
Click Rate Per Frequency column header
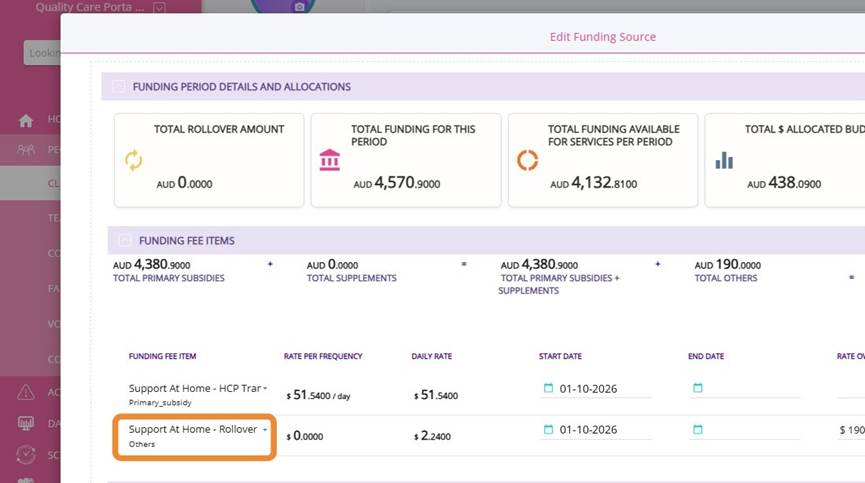pyautogui.click(x=323, y=356)
